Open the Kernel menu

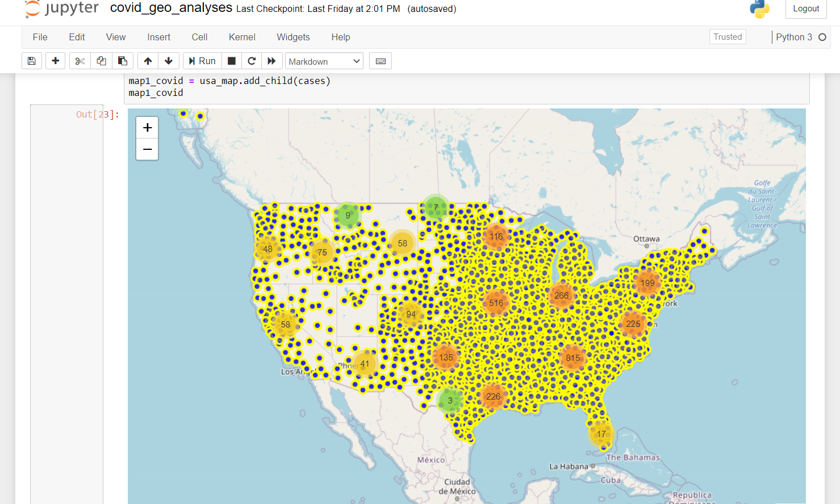(242, 37)
